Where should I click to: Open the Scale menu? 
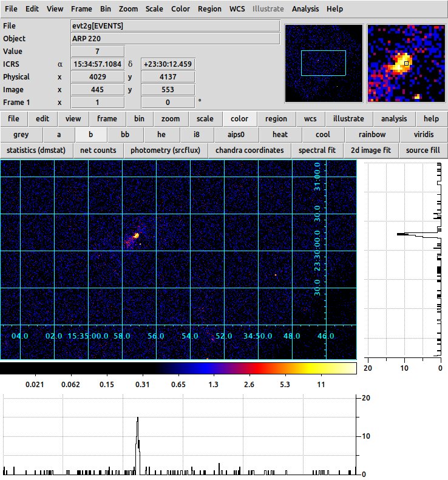[154, 9]
